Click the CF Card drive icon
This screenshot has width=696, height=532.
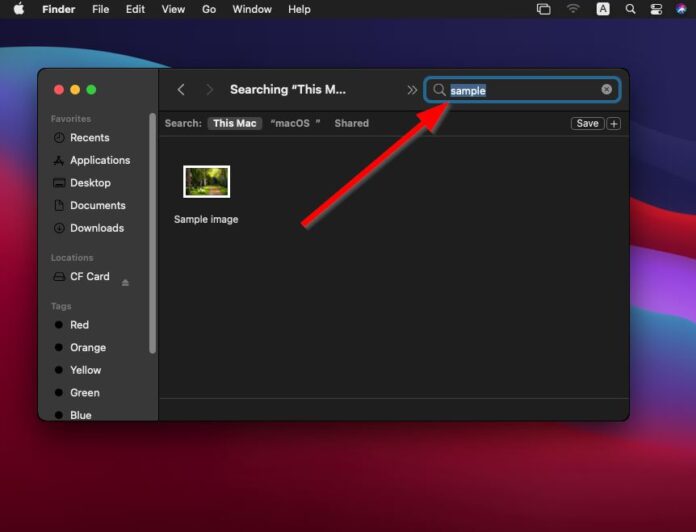(x=59, y=277)
